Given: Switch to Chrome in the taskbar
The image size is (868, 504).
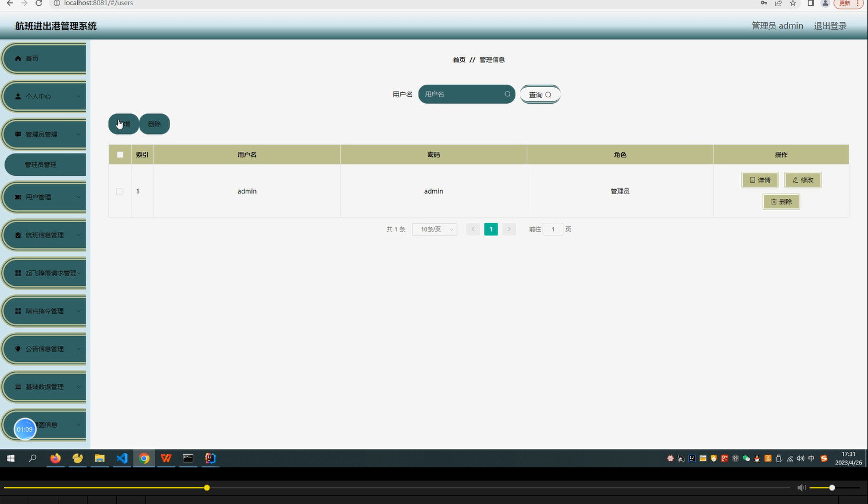Looking at the screenshot, I should [x=144, y=458].
